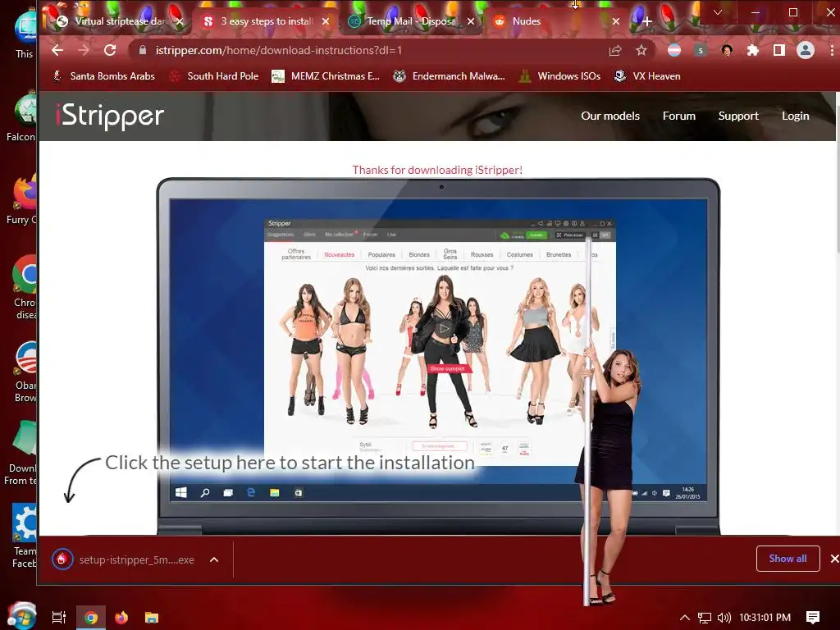Close the 3 easy steps to install tab
Screen dimensions: 840x630
tap(325, 21)
